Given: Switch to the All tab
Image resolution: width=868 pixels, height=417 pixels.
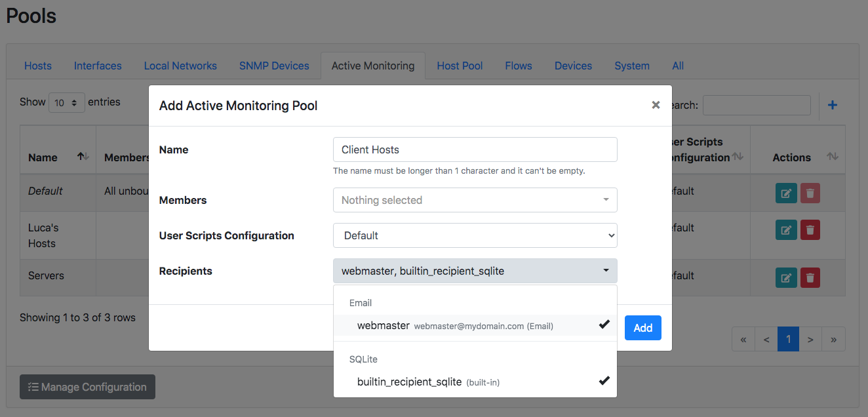Looking at the screenshot, I should pos(678,66).
